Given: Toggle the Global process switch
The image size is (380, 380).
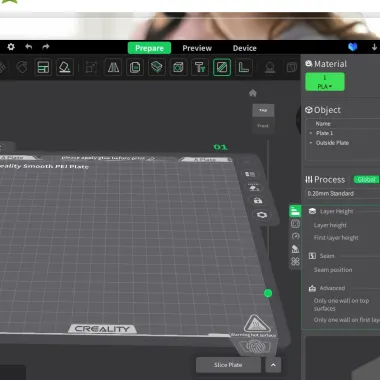Looking at the screenshot, I should (x=366, y=180).
